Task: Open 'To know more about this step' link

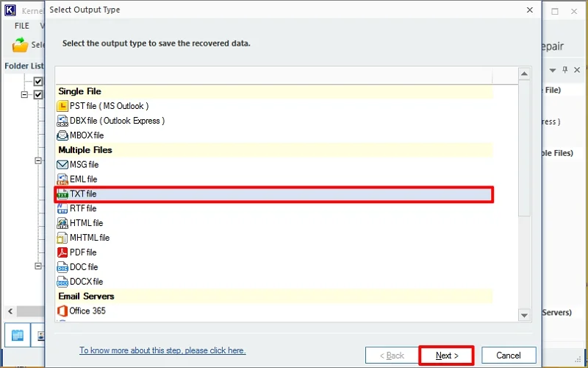Action: [x=162, y=351]
